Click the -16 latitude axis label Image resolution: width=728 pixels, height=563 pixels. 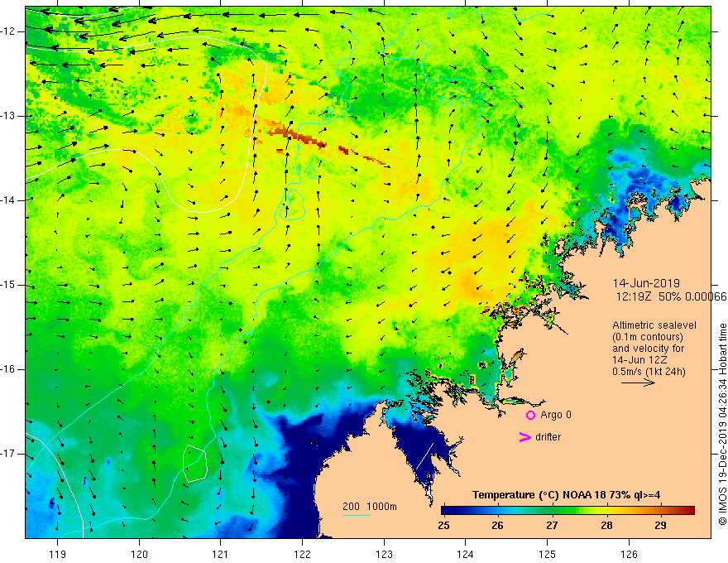(9, 369)
